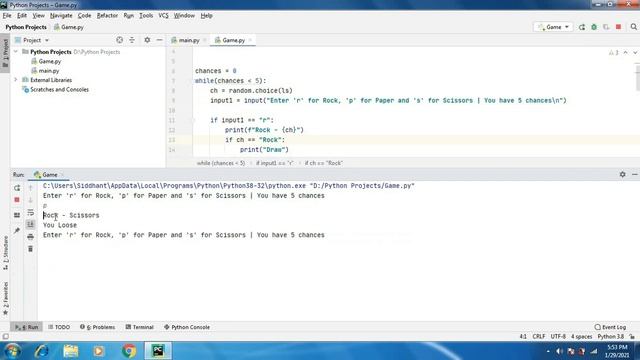Click the scroll down arrow in Run panel
Image resolution: width=640 pixels, height=360 pixels.
click(31, 200)
